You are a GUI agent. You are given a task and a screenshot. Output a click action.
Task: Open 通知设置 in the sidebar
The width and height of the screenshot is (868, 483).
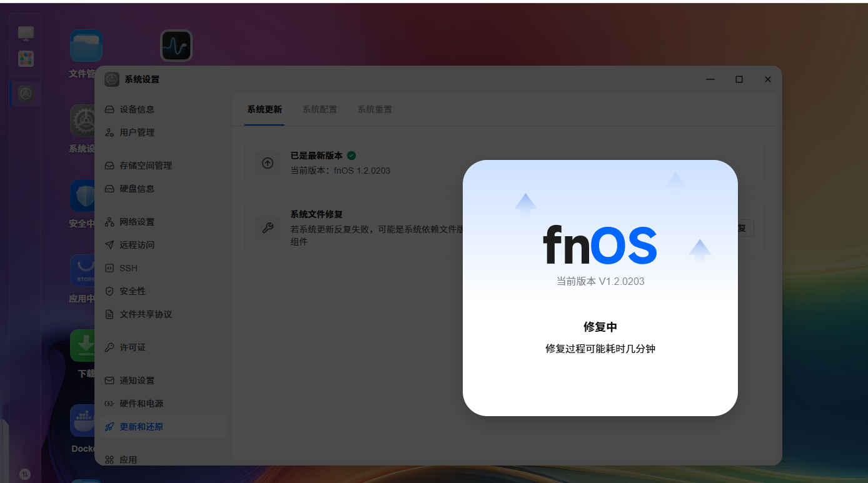click(163, 381)
